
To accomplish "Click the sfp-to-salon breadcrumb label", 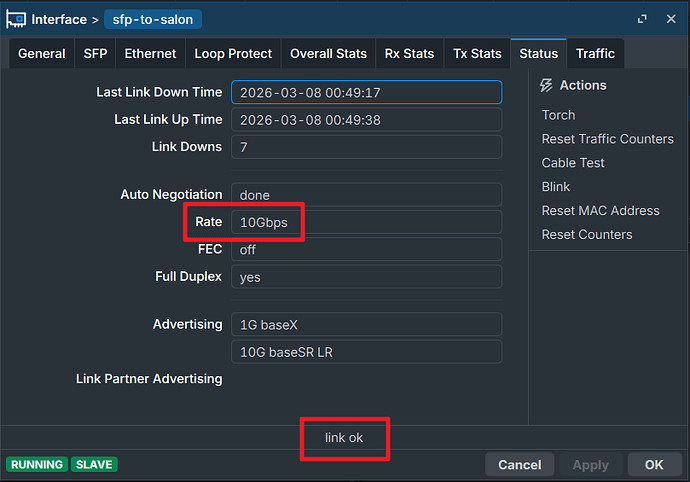I will [x=153, y=19].
